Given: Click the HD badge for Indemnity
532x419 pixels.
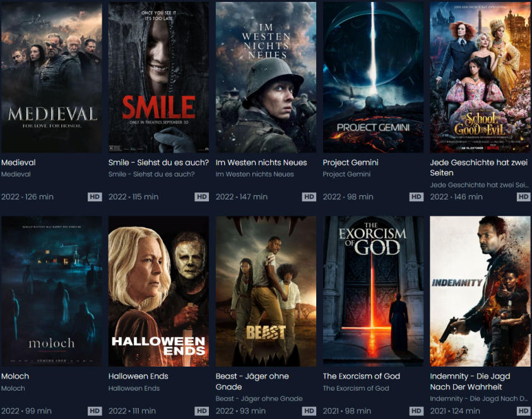Looking at the screenshot, I should click(524, 411).
